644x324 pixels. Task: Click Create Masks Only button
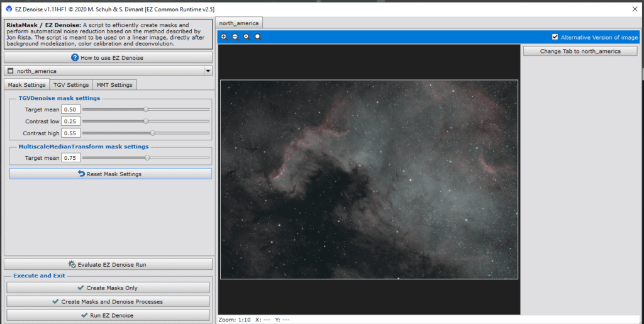(108, 288)
